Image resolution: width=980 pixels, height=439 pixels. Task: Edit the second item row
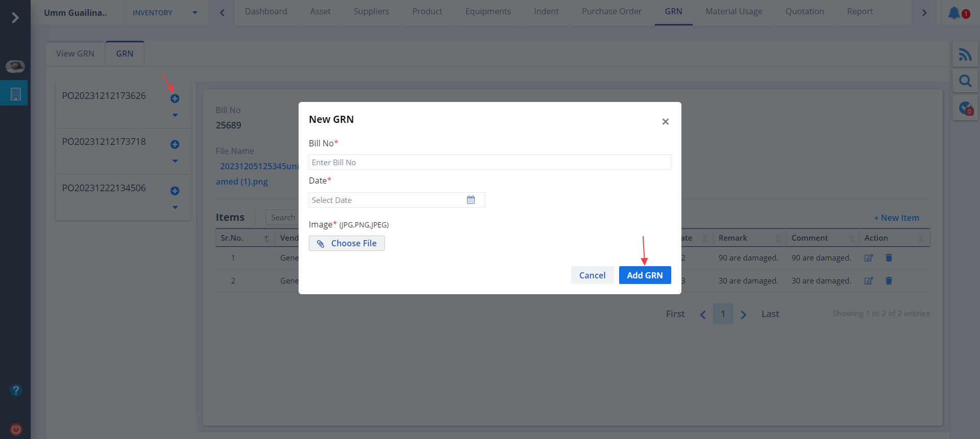(869, 281)
